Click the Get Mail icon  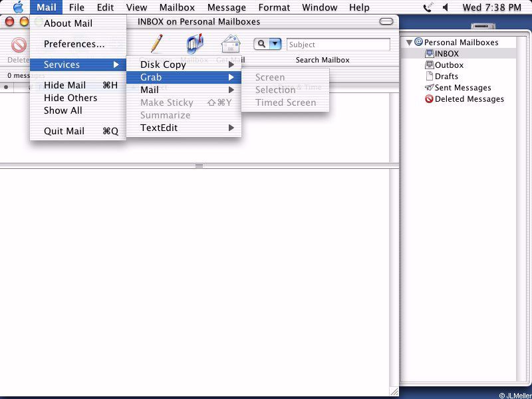(231, 44)
